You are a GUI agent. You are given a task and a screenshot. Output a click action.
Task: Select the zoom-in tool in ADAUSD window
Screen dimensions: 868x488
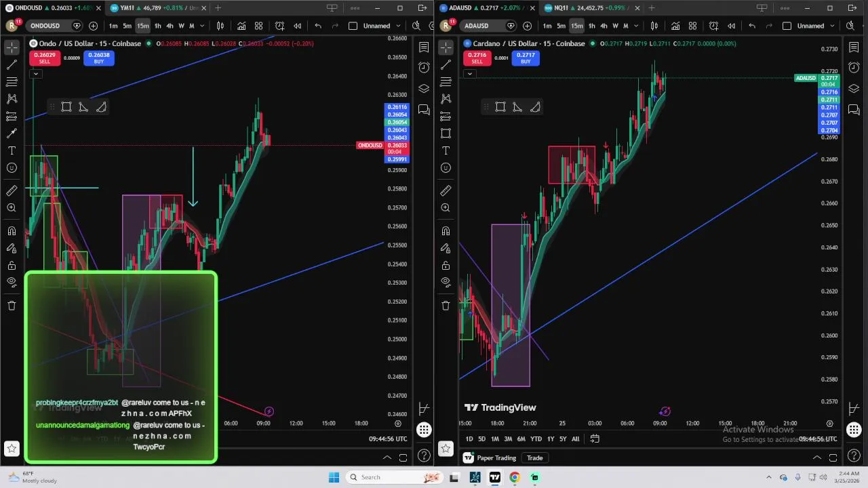446,208
